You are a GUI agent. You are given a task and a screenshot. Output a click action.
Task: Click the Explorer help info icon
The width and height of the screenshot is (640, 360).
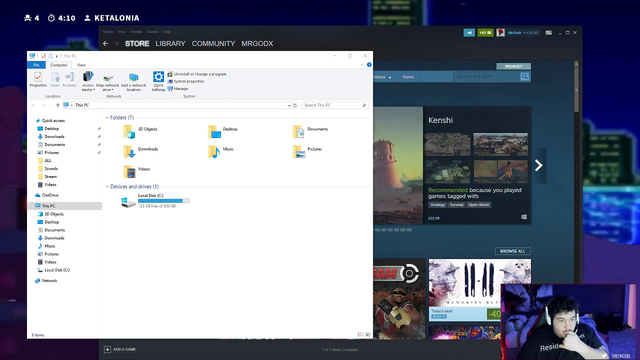[369, 65]
